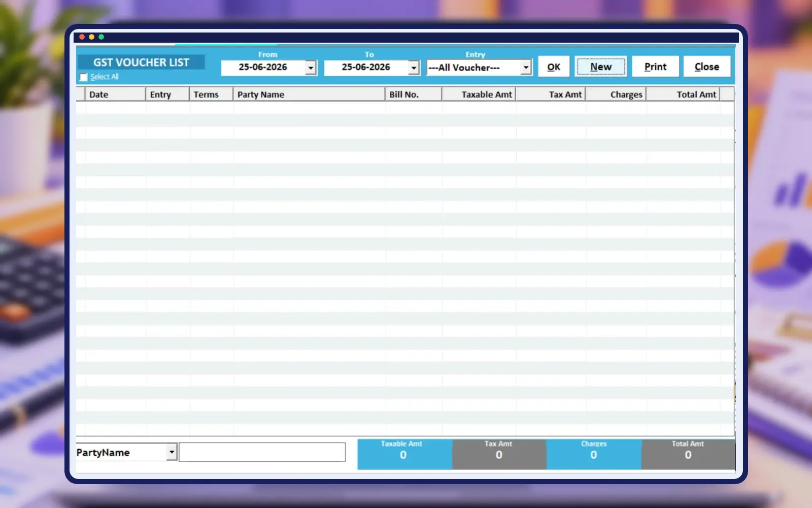
Task: Click the Close button
Action: (x=707, y=67)
